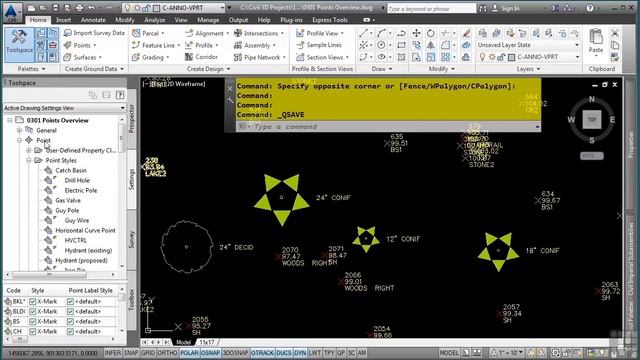Toggle GRID display in status bar
The width and height of the screenshot is (640, 360).
pos(148,353)
